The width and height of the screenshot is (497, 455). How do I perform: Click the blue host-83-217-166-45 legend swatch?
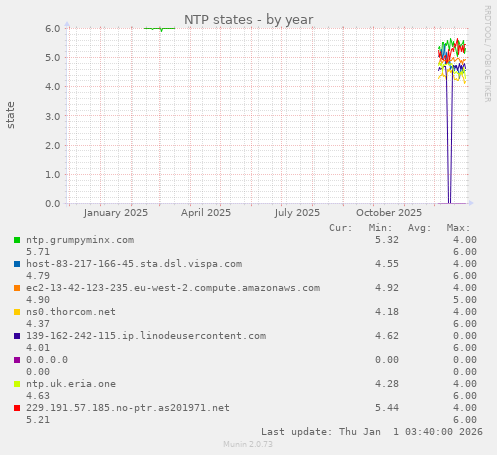click(x=17, y=264)
